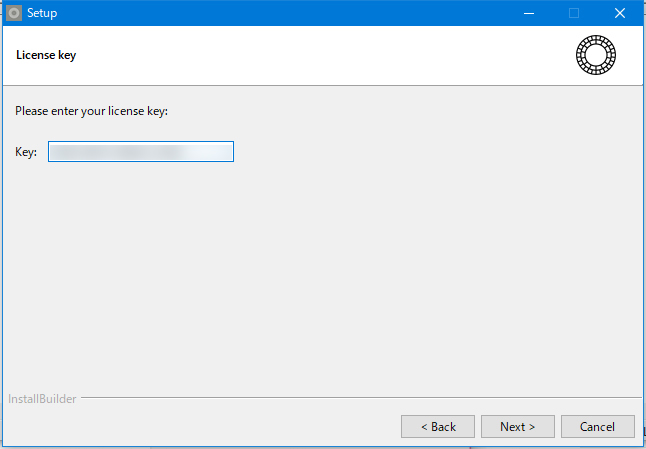
Task: Click the bold License key heading
Action: pos(46,55)
